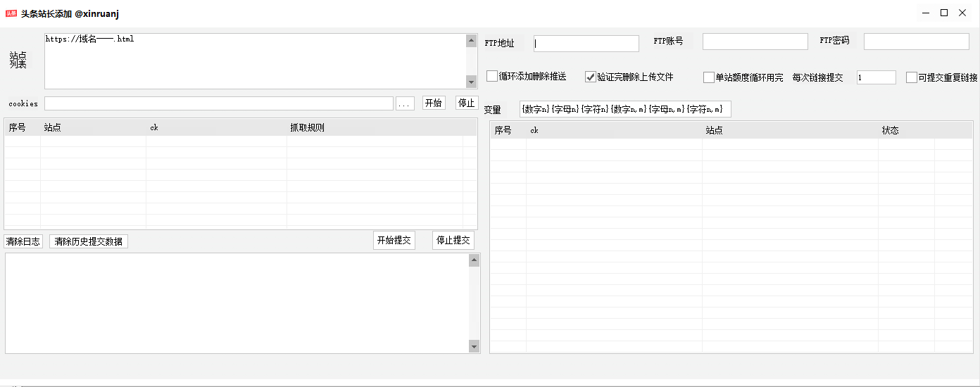This screenshot has height=387, width=980.
Task: Click into the FTP密码 field
Action: point(916,42)
